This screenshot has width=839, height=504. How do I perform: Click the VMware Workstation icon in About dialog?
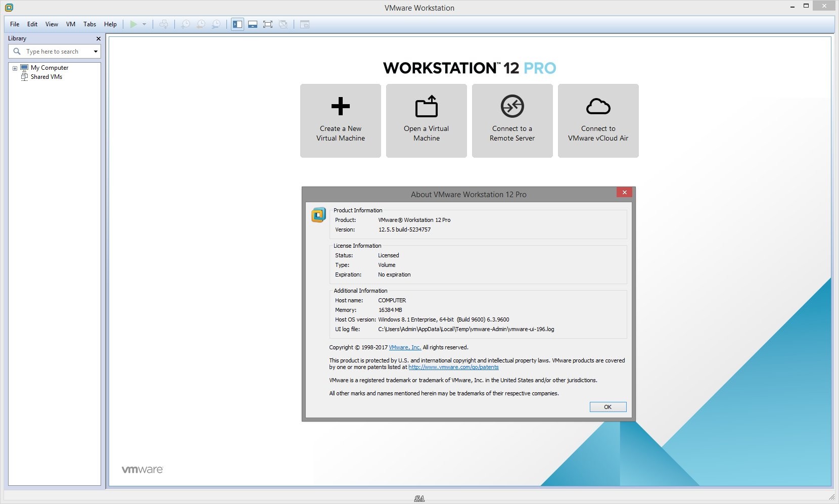pos(318,215)
